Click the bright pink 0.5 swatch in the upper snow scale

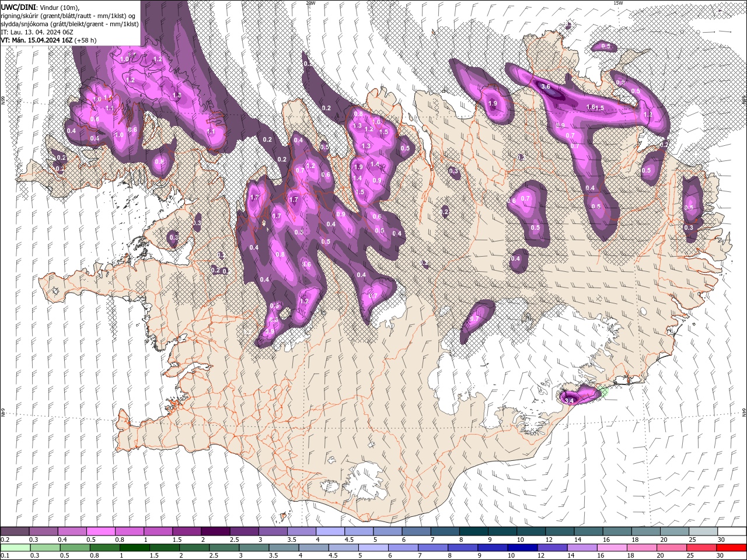100,531
